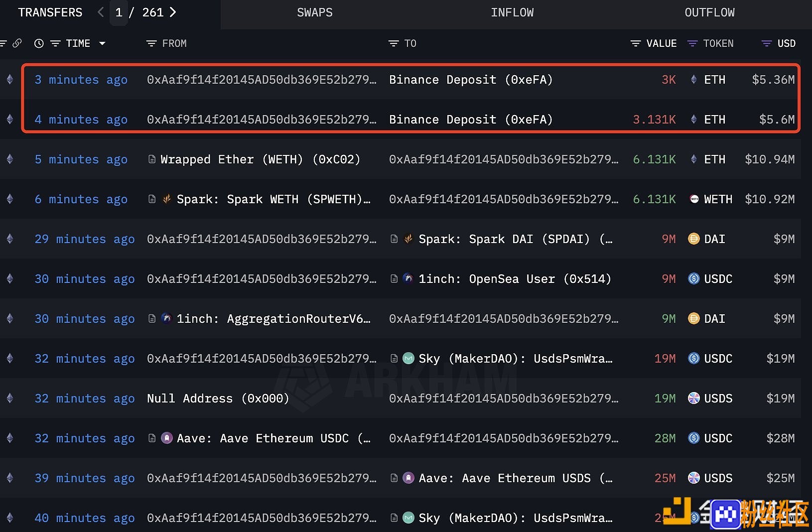Click the DAI token icon on 29 minutes row
Image resolution: width=812 pixels, height=532 pixels.
[x=694, y=239]
